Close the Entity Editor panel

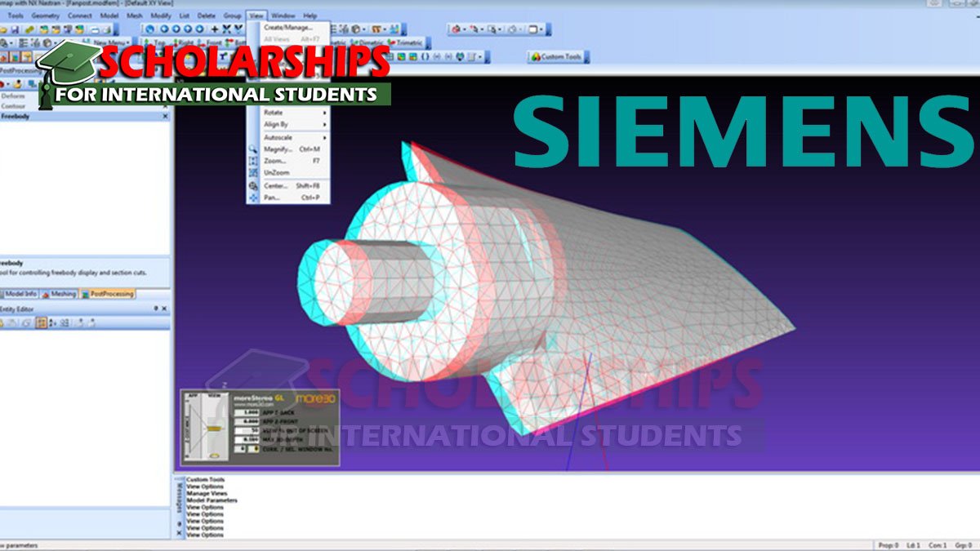tap(165, 309)
